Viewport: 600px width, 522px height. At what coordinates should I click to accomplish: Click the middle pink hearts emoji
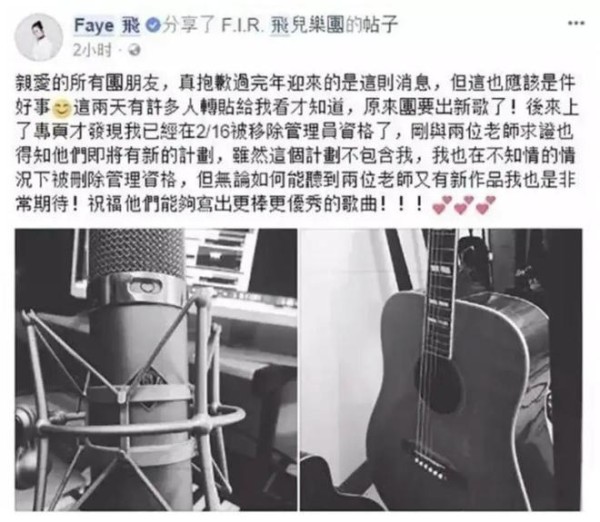click(x=464, y=204)
